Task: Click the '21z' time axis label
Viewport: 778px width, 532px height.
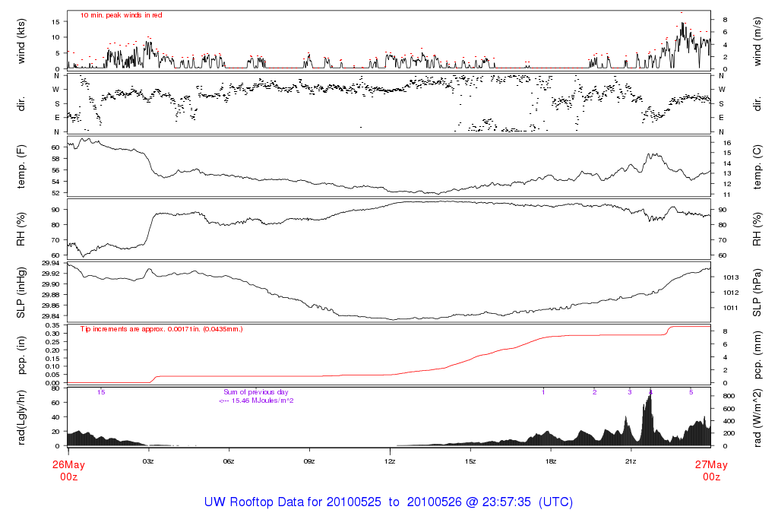Action: [x=631, y=461]
